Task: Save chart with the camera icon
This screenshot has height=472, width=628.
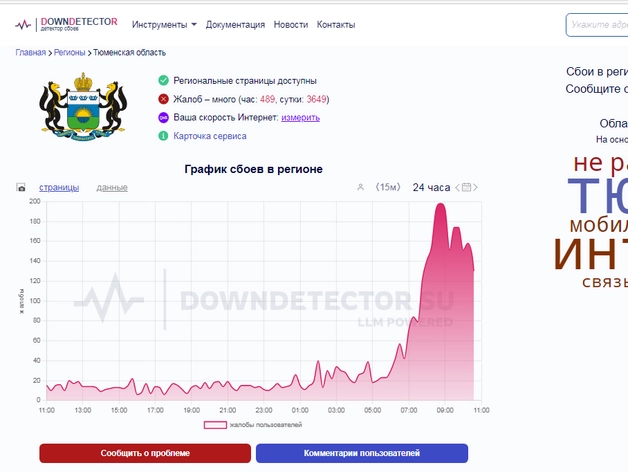Action: pos(21,187)
